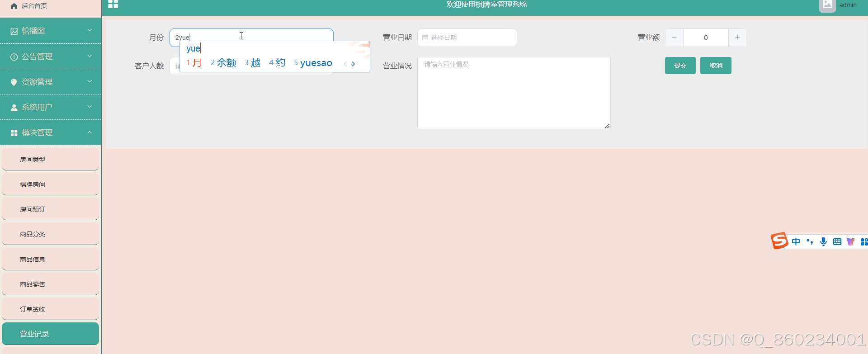Click the admin username label
Viewport: 868px width, 354px height.
click(848, 5)
